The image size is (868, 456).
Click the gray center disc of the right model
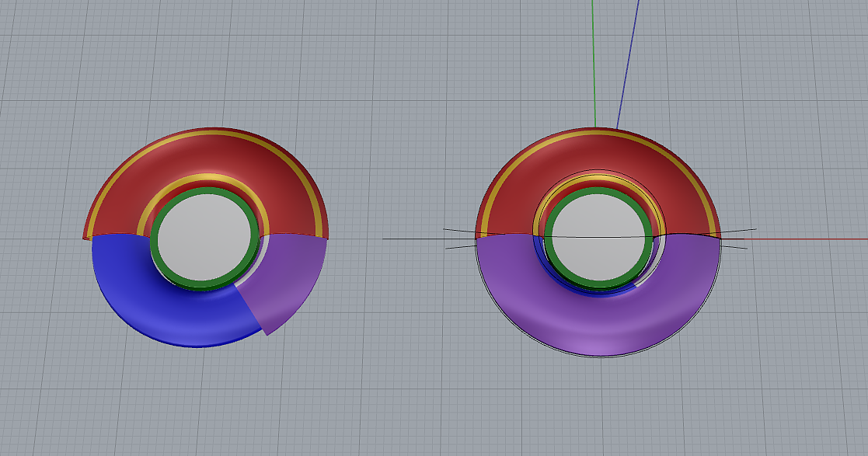point(598,237)
